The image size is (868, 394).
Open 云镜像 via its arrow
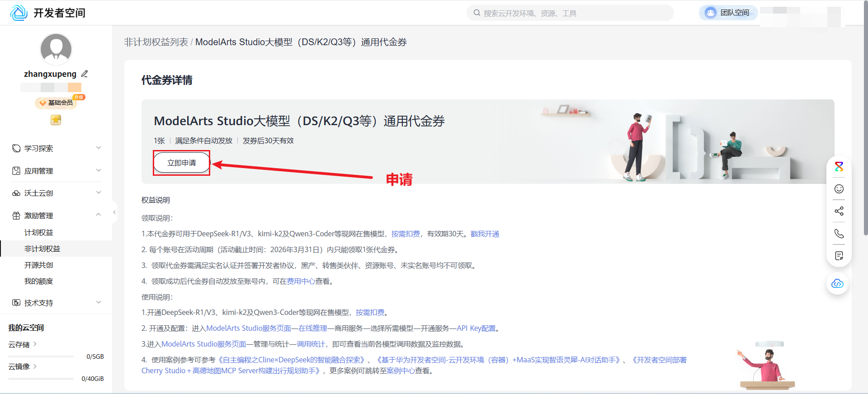pyautogui.click(x=35, y=366)
